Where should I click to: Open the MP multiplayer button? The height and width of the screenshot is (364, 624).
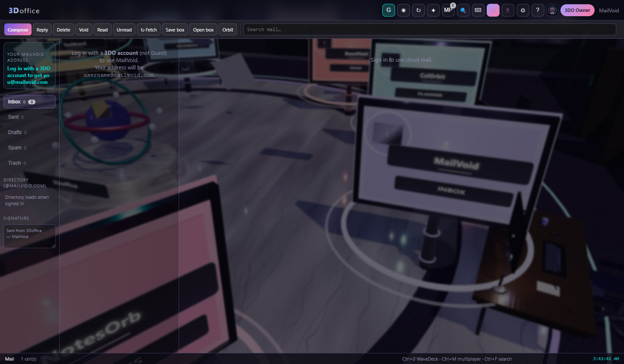[x=448, y=10]
